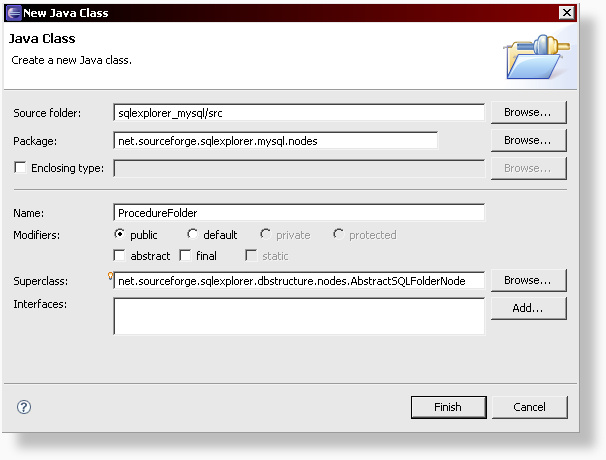The width and height of the screenshot is (606, 460).
Task: Click the 'New Java Class' title text
Action: coord(66,13)
